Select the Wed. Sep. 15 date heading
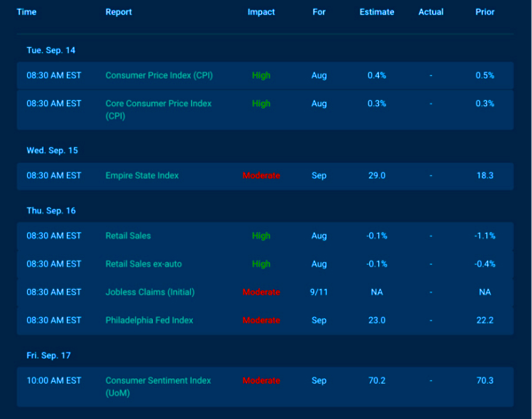Image resolution: width=532 pixels, height=419 pixels. [52, 150]
